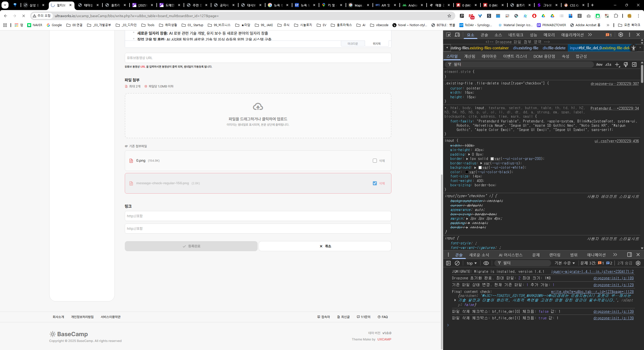Switch to the 네트워크 DevTools tab
The image size is (644, 350).
tap(515, 35)
